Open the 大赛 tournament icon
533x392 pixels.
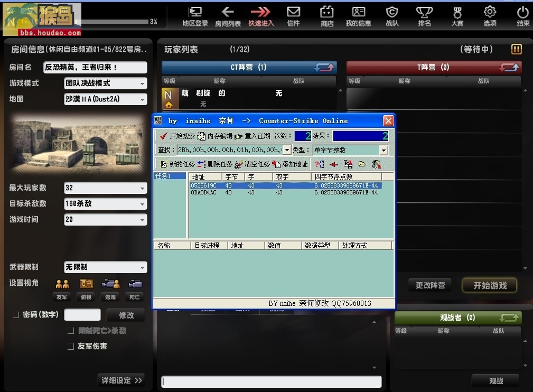[x=457, y=16]
